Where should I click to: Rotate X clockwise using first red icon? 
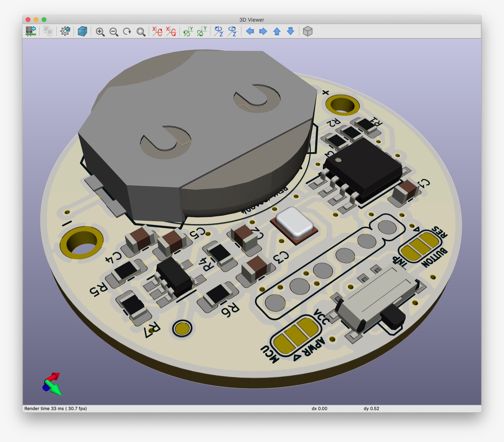point(157,31)
